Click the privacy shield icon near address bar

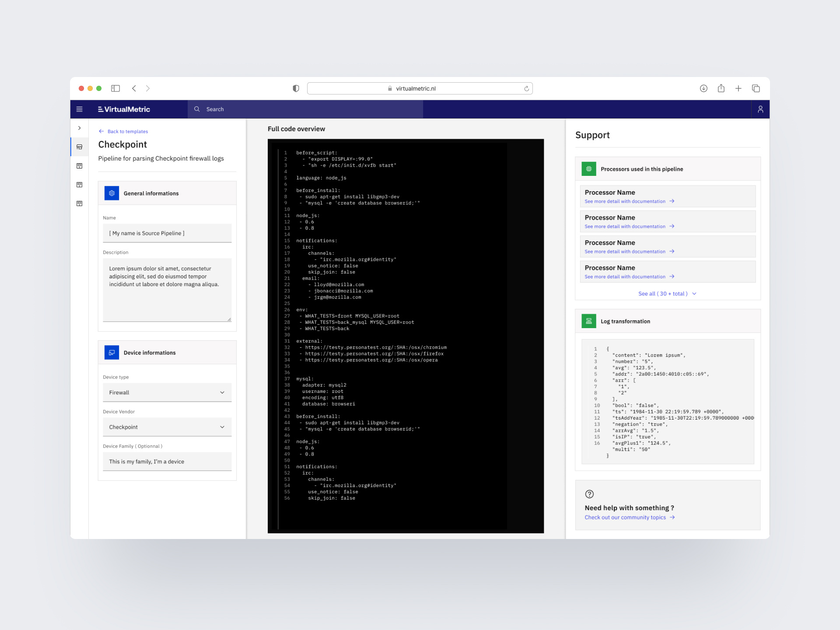coord(296,88)
